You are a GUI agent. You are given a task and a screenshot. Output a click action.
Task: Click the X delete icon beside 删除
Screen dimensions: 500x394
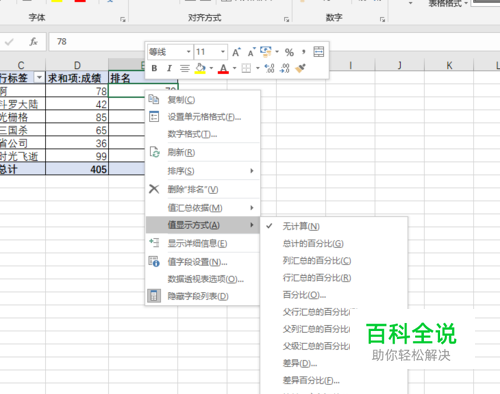(154, 189)
